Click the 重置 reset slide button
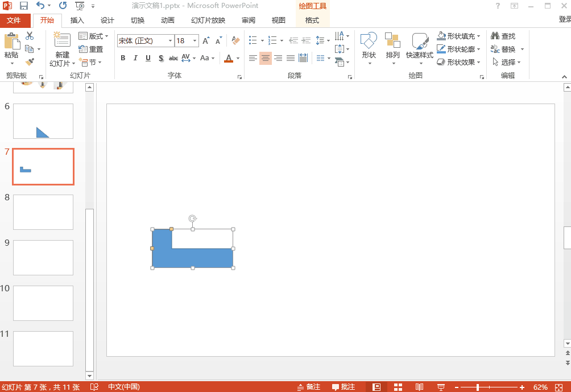This screenshot has height=392, width=571. click(91, 49)
